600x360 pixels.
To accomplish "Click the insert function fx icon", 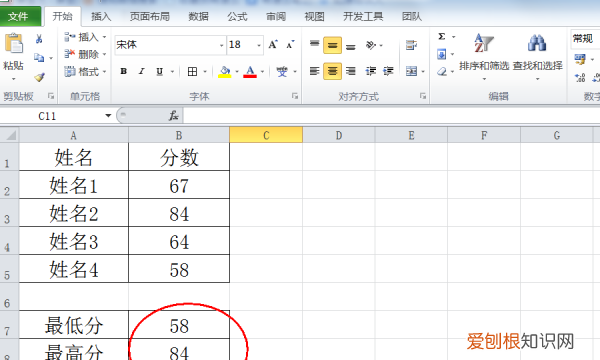I will (x=174, y=115).
